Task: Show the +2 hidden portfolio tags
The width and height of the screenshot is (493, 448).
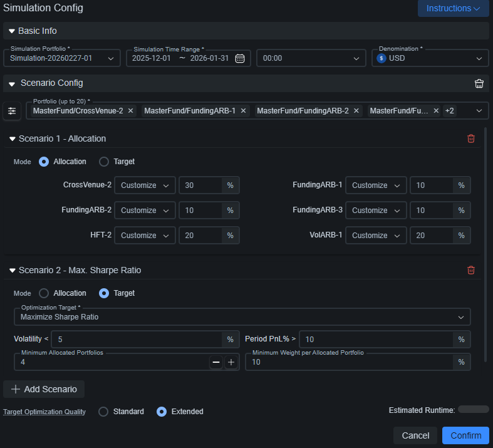Action: tap(450, 111)
